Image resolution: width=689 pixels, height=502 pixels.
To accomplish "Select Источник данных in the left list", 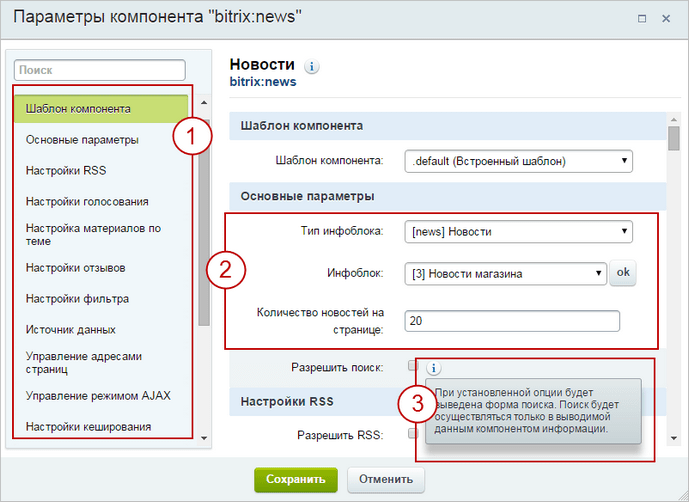I will click(x=71, y=330).
